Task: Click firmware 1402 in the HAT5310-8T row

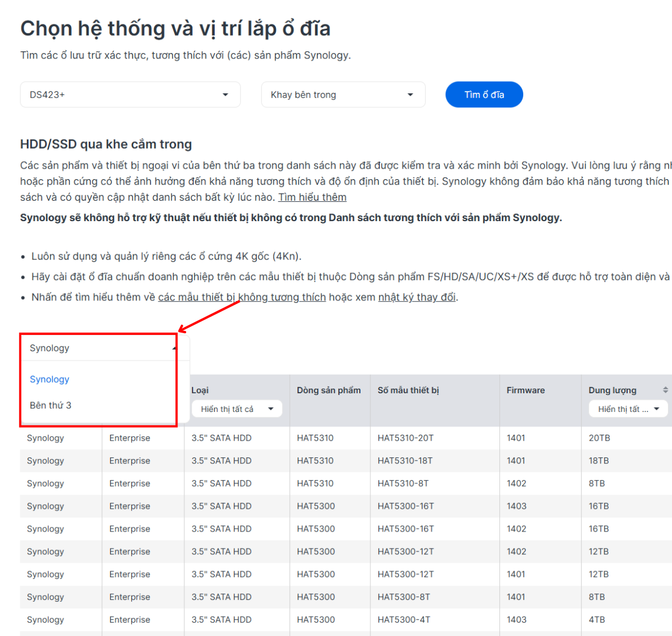Action: point(516,484)
